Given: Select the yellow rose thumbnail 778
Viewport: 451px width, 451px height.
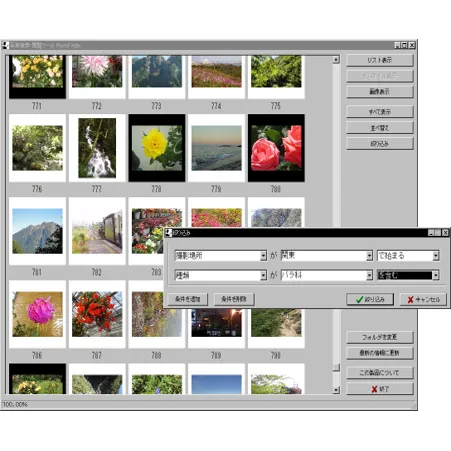Looking at the screenshot, I should 157,148.
